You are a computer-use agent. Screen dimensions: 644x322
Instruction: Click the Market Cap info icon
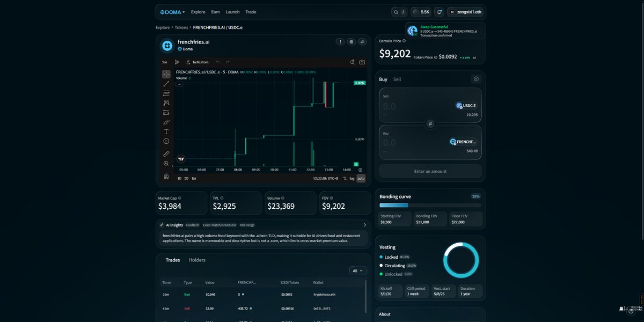click(180, 198)
